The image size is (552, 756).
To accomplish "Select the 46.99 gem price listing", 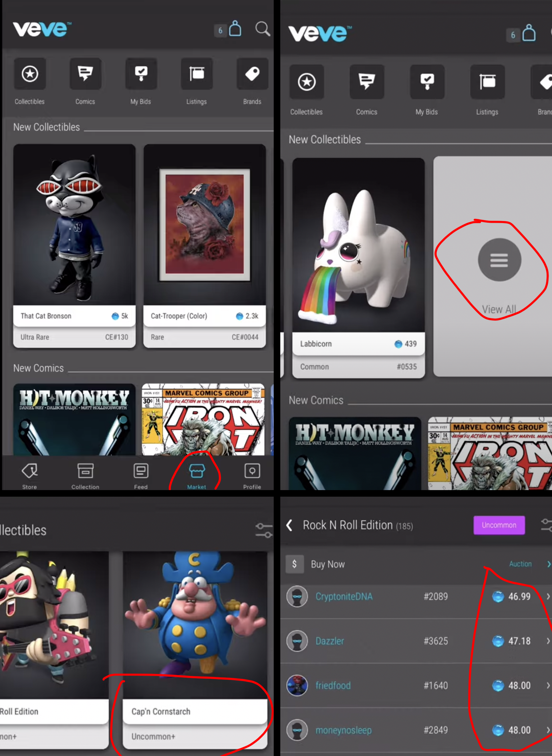I will coord(511,596).
